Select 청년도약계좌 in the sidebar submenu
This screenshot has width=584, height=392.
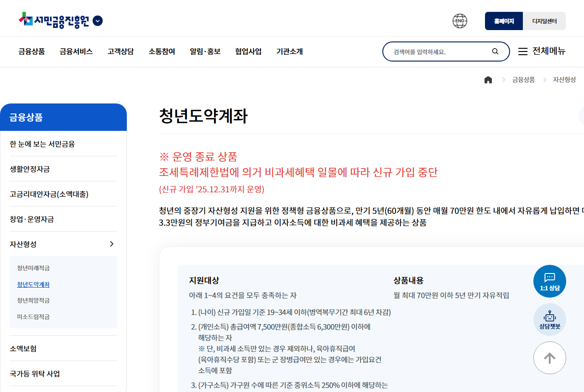tap(33, 284)
